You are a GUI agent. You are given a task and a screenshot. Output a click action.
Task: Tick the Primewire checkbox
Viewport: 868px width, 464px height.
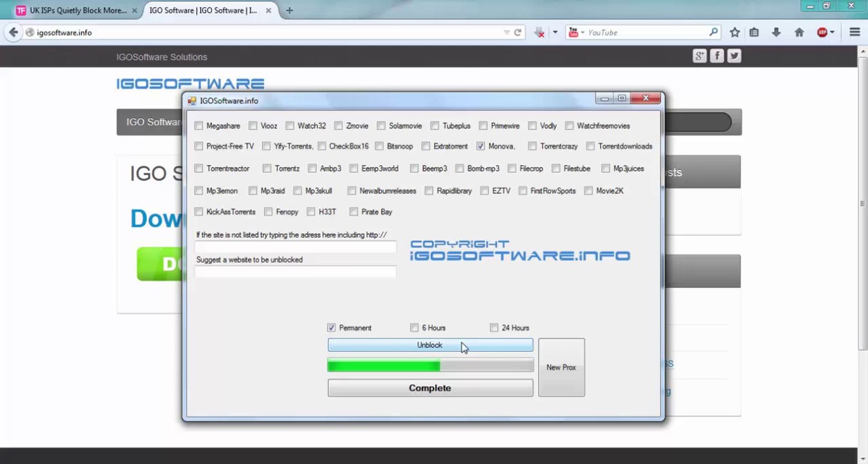pos(483,126)
